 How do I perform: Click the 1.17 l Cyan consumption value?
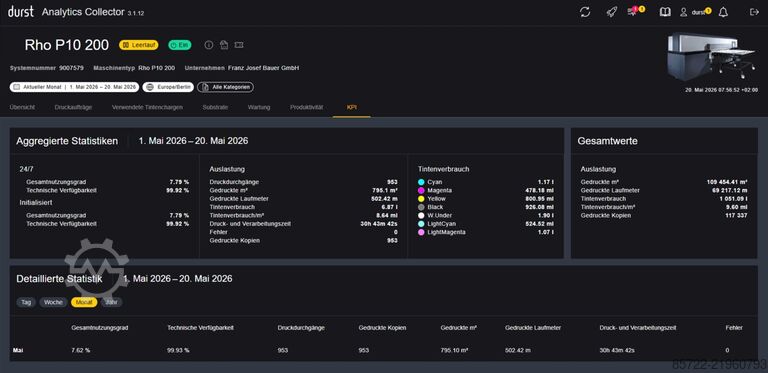pyautogui.click(x=545, y=182)
